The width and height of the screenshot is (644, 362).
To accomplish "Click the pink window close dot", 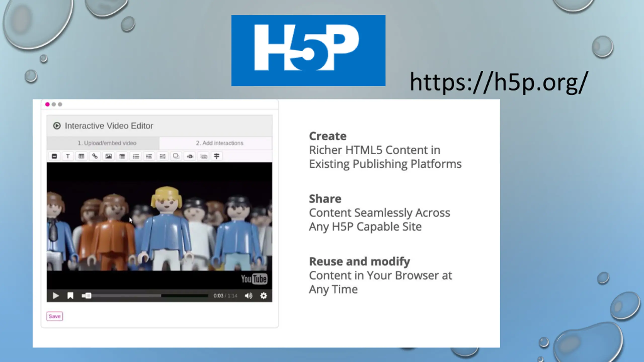I will (x=47, y=104).
